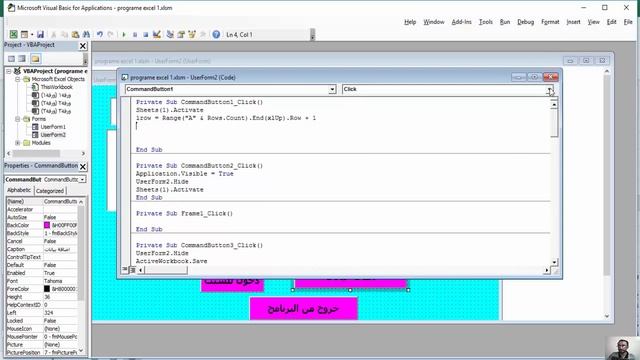
Task: Select ThisWorkbook in the project tree
Action: click(x=56, y=87)
